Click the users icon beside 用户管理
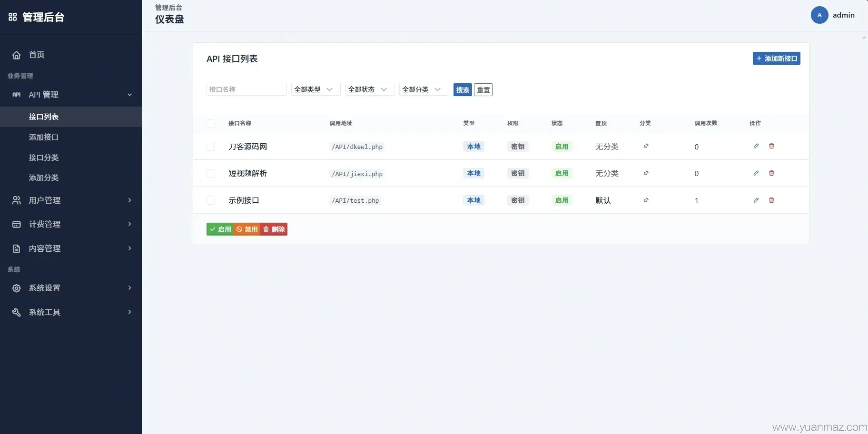This screenshot has width=868, height=434. [x=16, y=200]
